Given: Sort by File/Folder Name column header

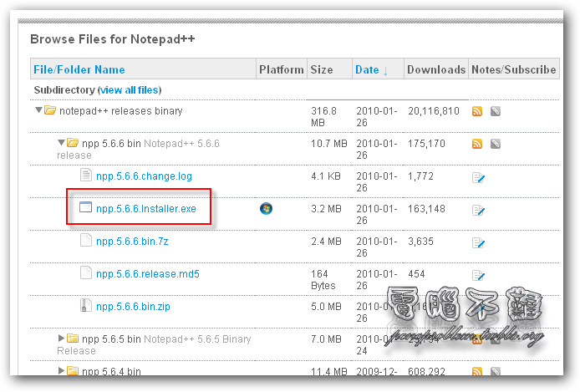Looking at the screenshot, I should click(79, 69).
